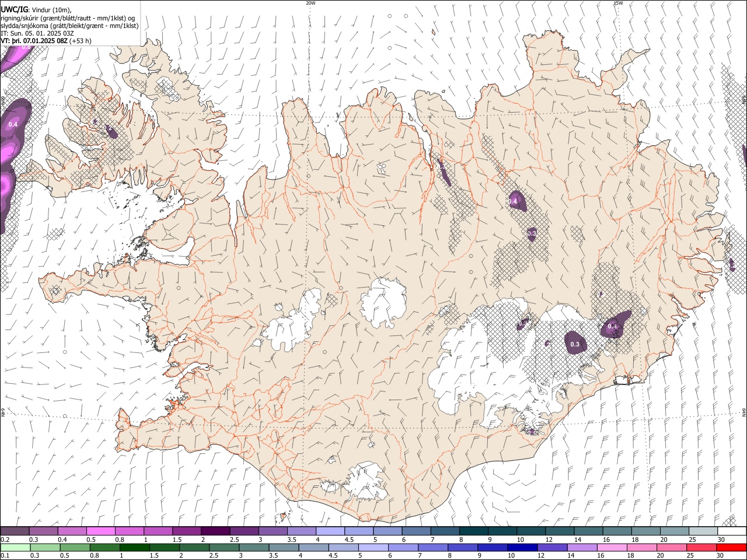The height and width of the screenshot is (560, 747).
Task: Pick lower legend green swatch between 0.3 and 0.5
Action: point(45,548)
